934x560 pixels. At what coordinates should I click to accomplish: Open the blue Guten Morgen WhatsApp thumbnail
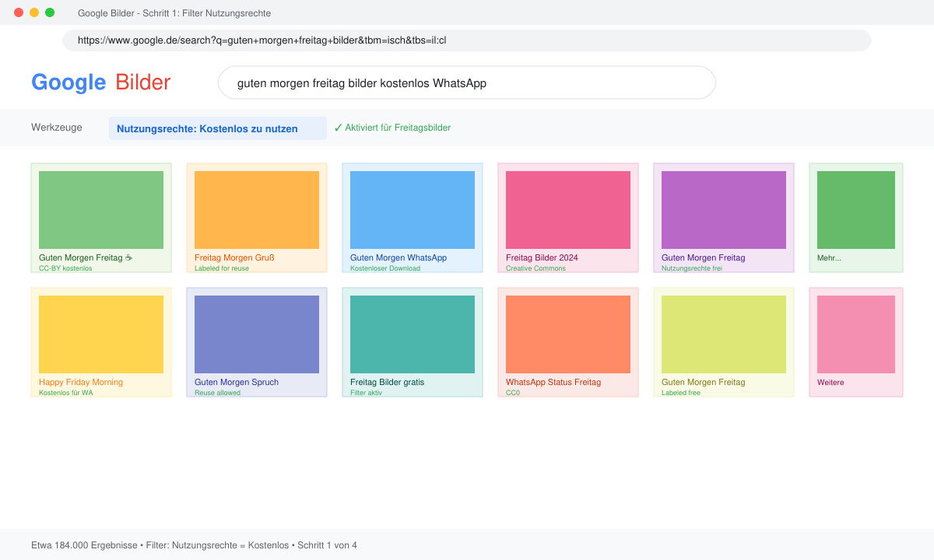point(413,210)
